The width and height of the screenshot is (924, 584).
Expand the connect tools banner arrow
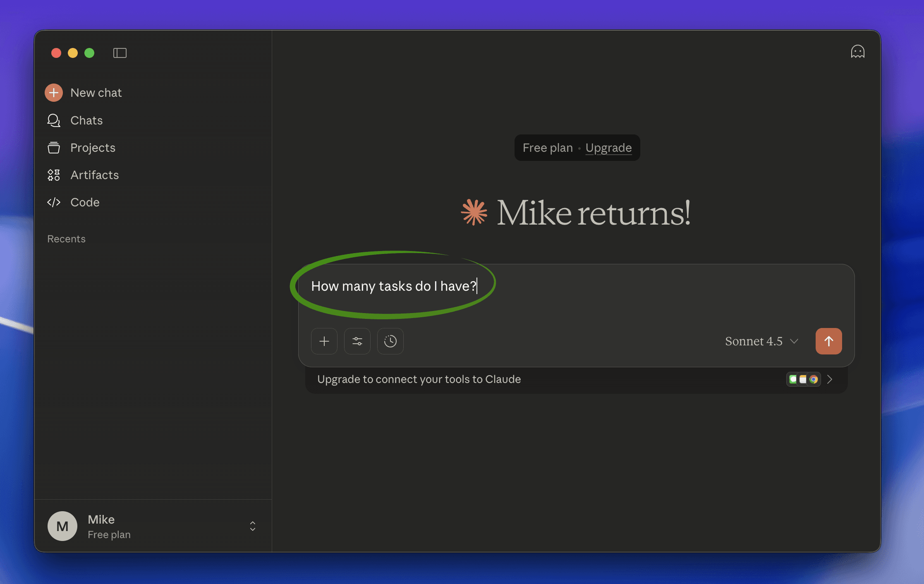pos(830,379)
